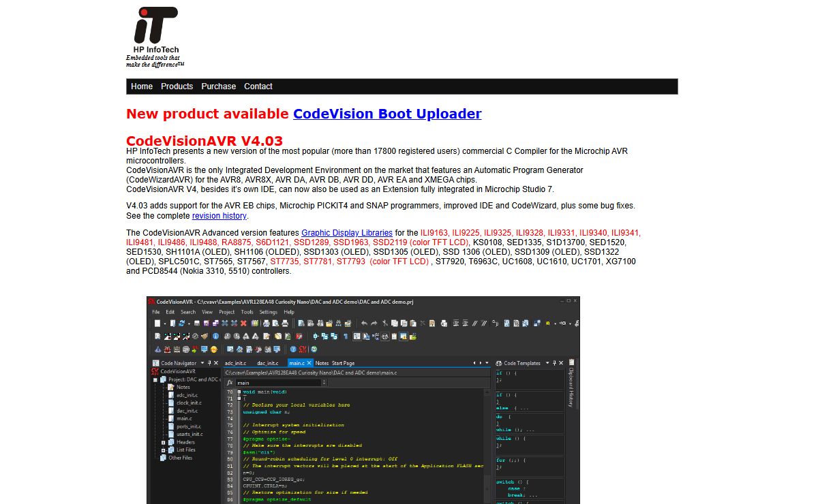
Task: Click the Code Navigator panel icon
Action: (x=155, y=363)
